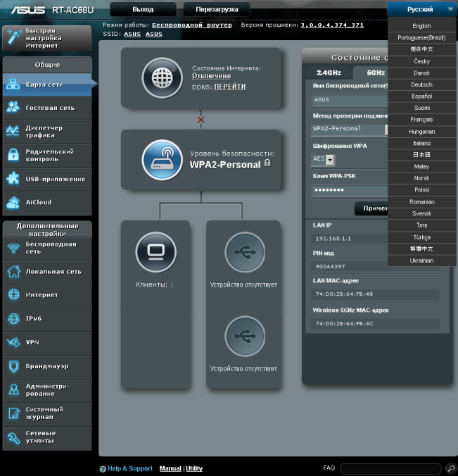Image resolution: width=458 pixels, height=476 pixels.
Task: Click the WPA2-Personal padlock icon
Action: tap(267, 163)
